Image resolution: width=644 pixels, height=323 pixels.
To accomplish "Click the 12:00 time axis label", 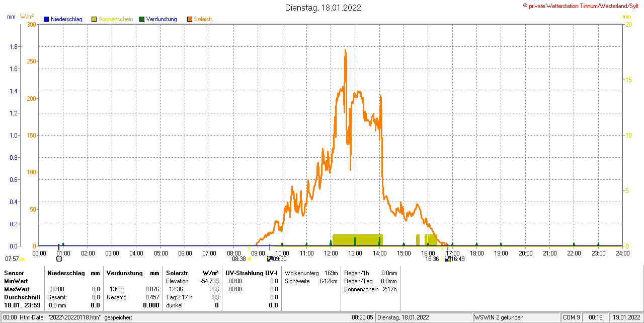I will (331, 253).
